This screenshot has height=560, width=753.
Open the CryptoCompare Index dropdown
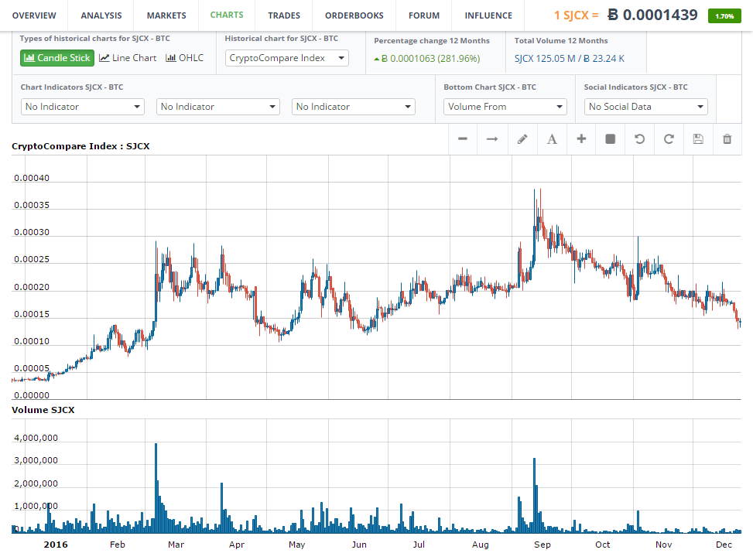(x=287, y=58)
